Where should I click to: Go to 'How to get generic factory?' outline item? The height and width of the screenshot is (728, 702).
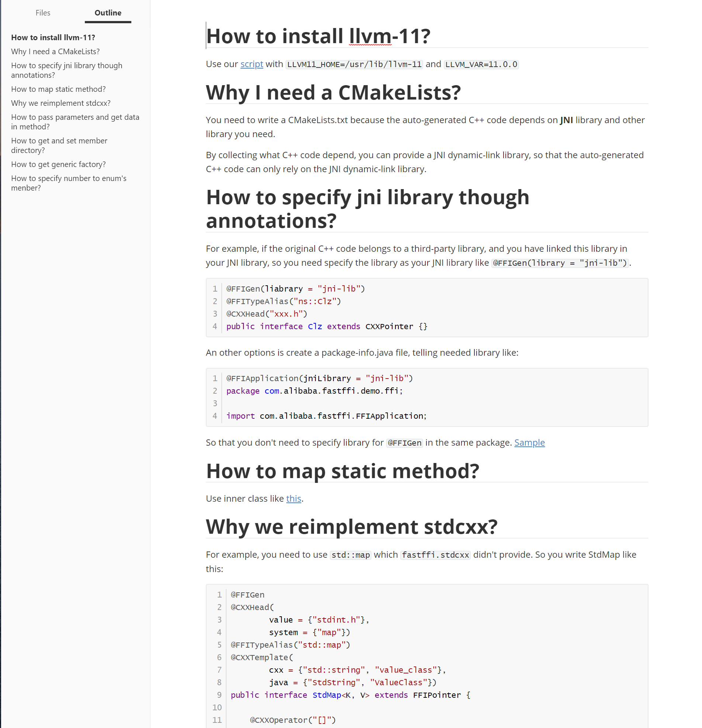coord(58,164)
